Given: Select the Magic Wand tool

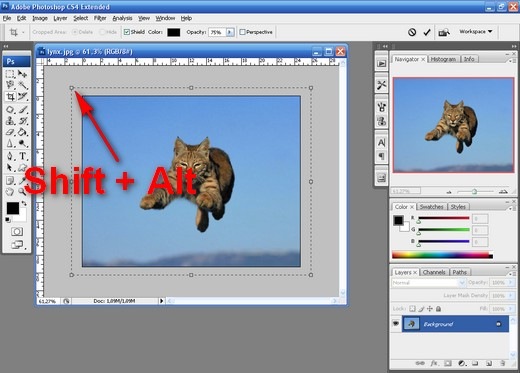Looking at the screenshot, I should click(22, 85).
